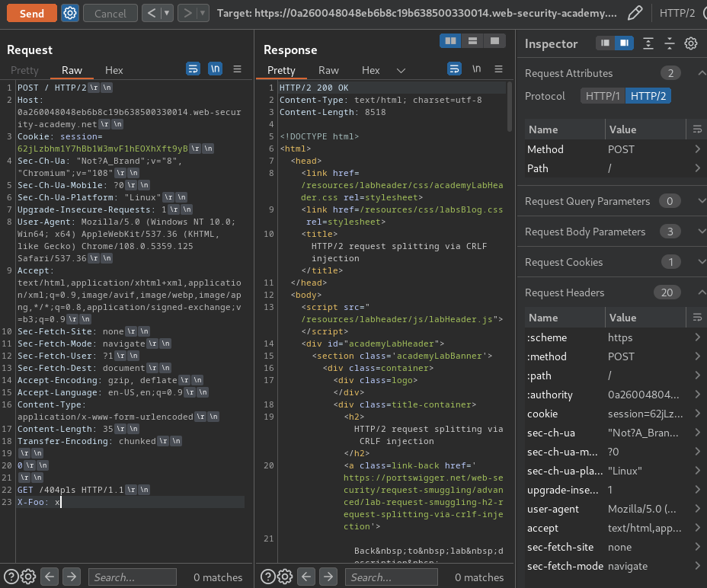Edit target with the pencil icon
The height and width of the screenshot is (588, 707).
[635, 13]
